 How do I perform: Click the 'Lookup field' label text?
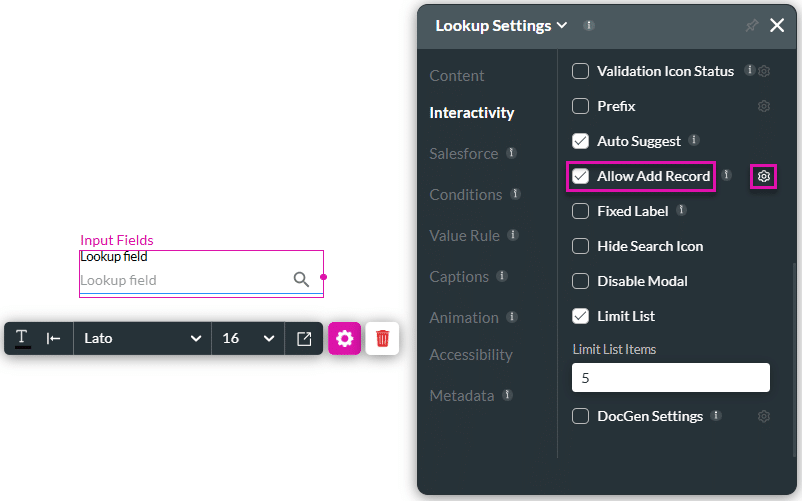[x=114, y=257]
